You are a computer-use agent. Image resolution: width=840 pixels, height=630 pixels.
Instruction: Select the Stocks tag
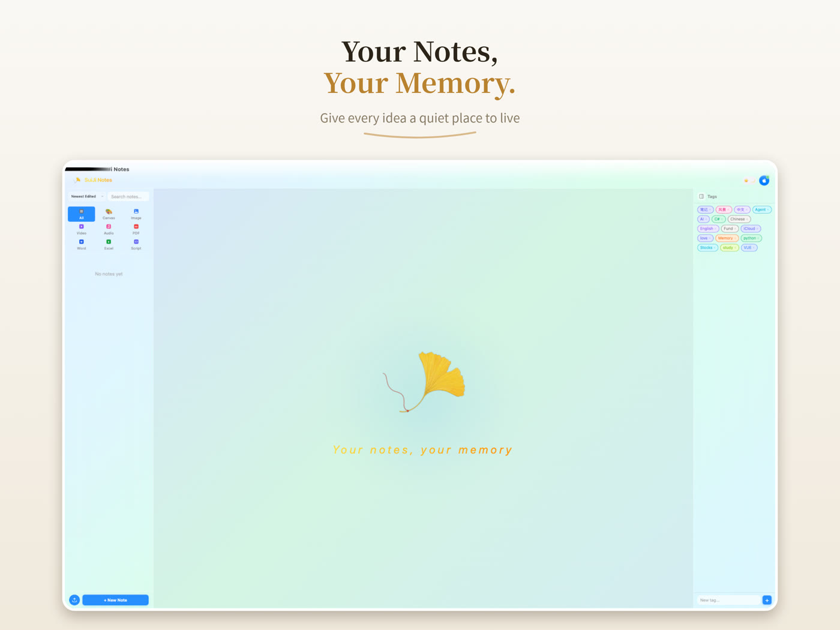[708, 248]
